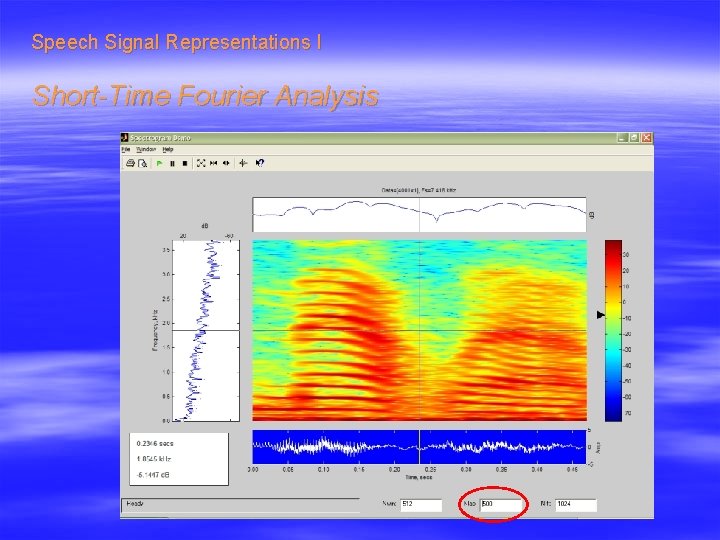Click the 0.2346 secs readout

[x=155, y=444]
